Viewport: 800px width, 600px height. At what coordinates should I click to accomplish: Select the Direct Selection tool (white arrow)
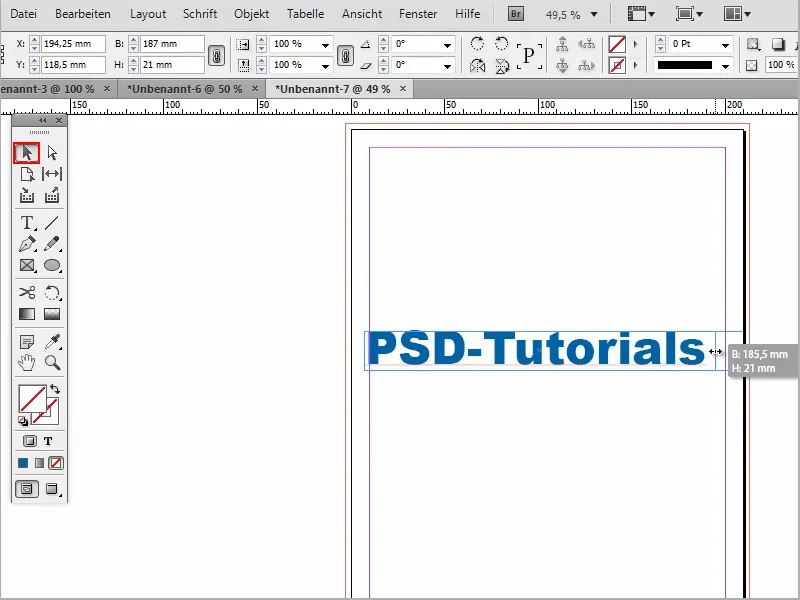(x=52, y=153)
